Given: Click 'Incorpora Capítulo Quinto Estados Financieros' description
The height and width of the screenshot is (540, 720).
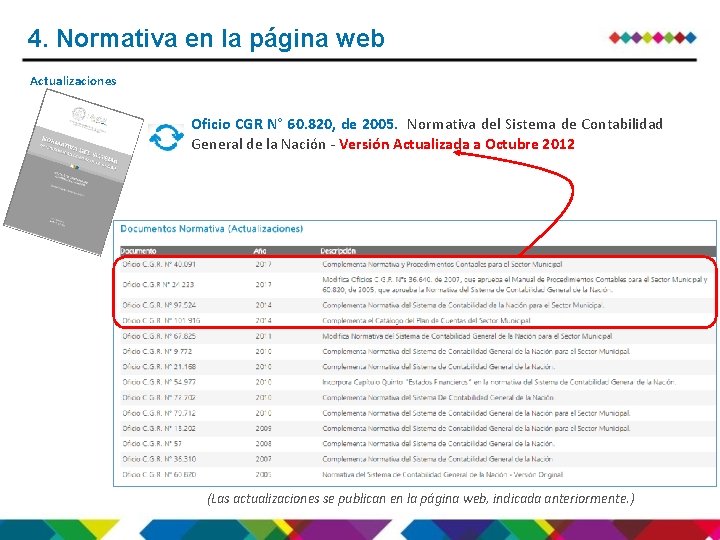Looking at the screenshot, I should 499,382.
